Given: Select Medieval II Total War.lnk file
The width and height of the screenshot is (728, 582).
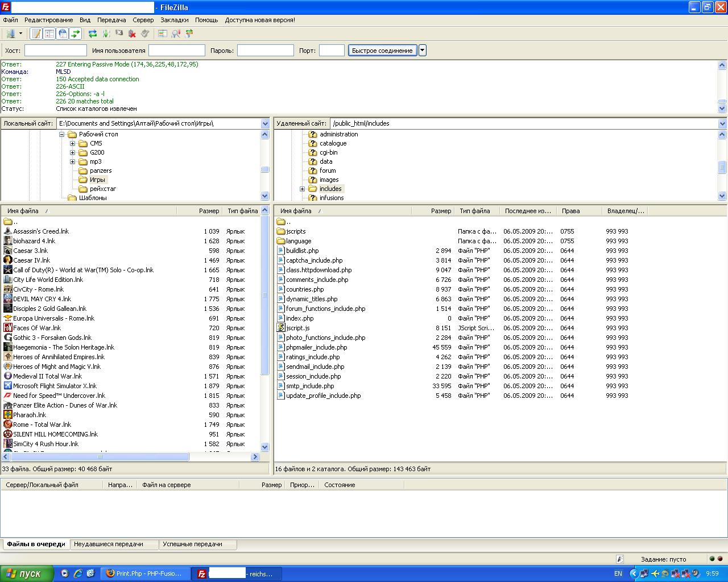Looking at the screenshot, I should [47, 376].
